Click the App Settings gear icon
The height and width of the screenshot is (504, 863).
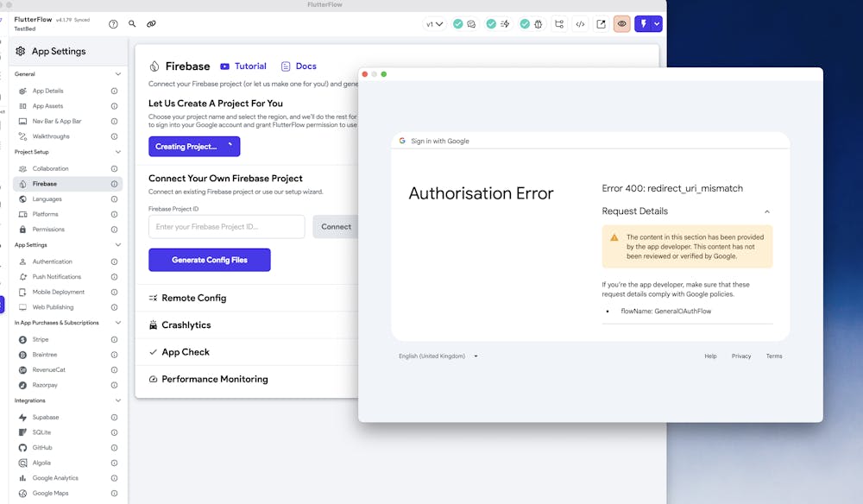(21, 51)
